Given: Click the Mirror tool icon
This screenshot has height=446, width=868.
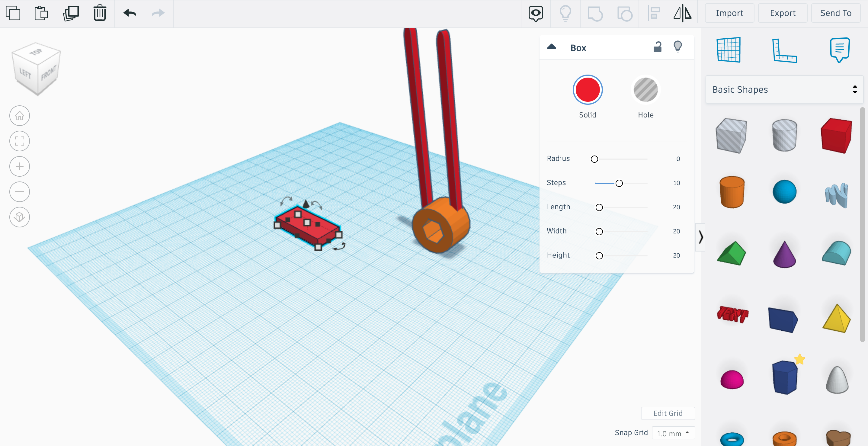Looking at the screenshot, I should pyautogui.click(x=682, y=14).
